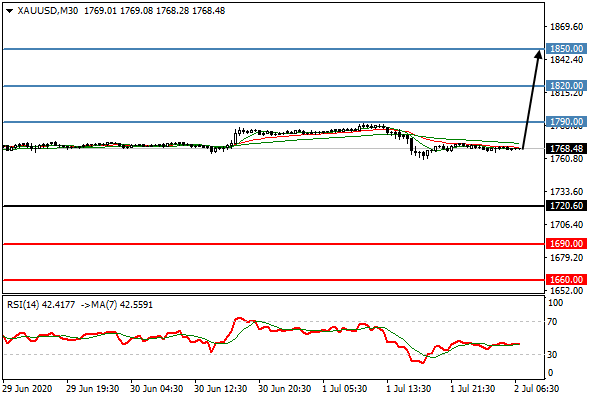Viewport: 590px width, 400px height.
Task: Click the 1869.60 price scale value
Action: (x=566, y=27)
